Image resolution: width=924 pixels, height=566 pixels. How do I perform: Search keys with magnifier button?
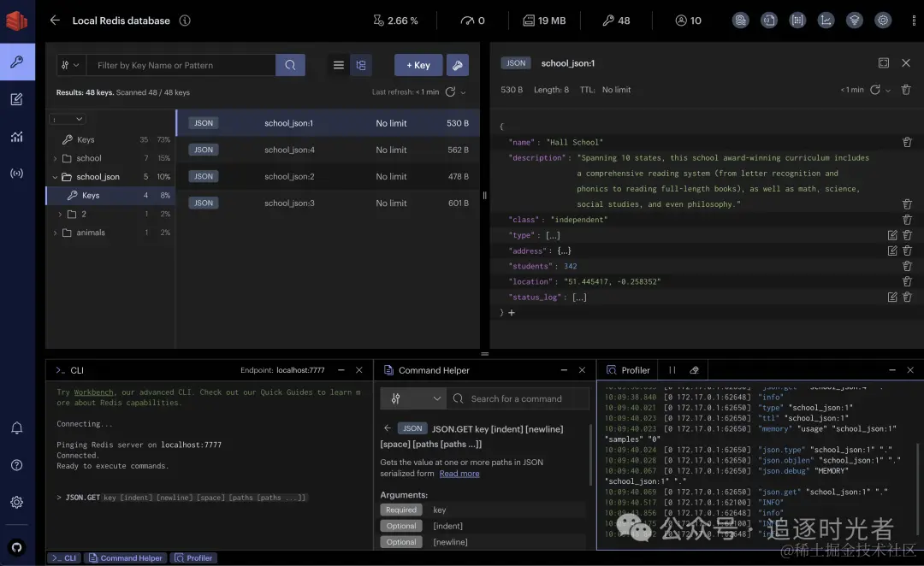click(x=290, y=65)
